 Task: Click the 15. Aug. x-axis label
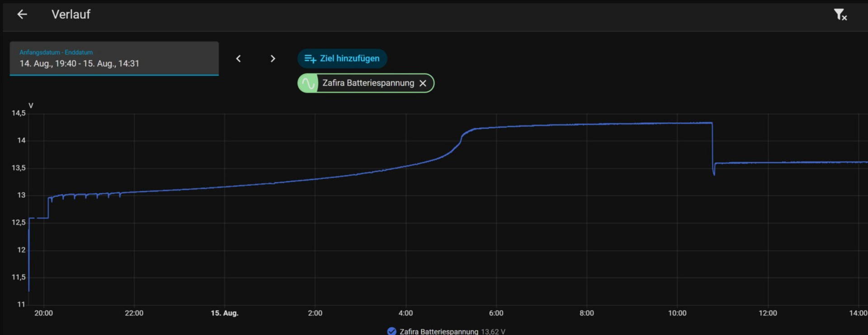(x=225, y=313)
